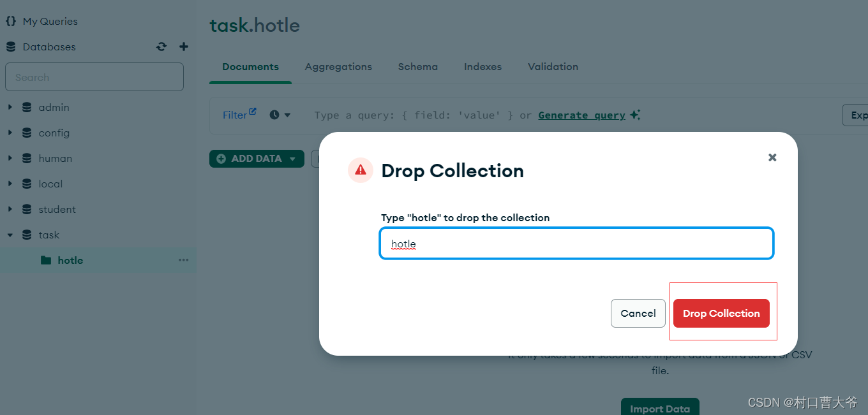Screen dimensions: 868x415
Task: Open the hotle collection options ellipsis
Action: coord(184,260)
